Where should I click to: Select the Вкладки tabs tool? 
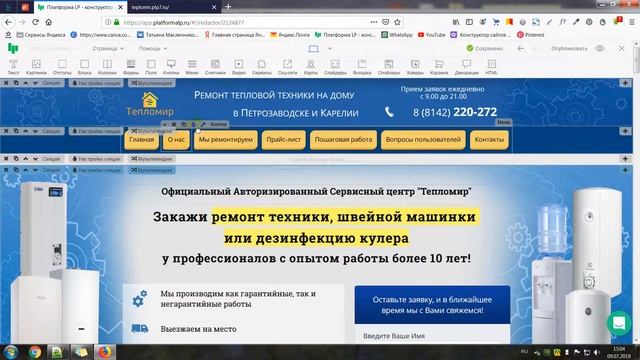coord(362,67)
